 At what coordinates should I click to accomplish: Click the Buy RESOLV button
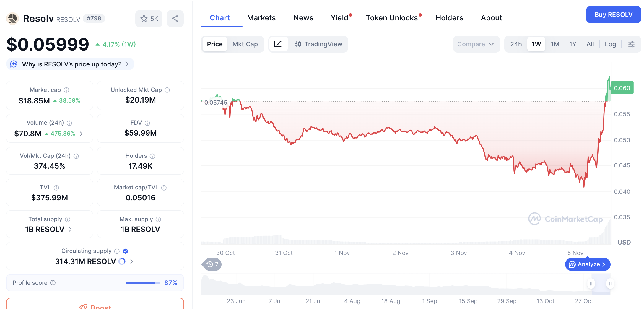(613, 15)
